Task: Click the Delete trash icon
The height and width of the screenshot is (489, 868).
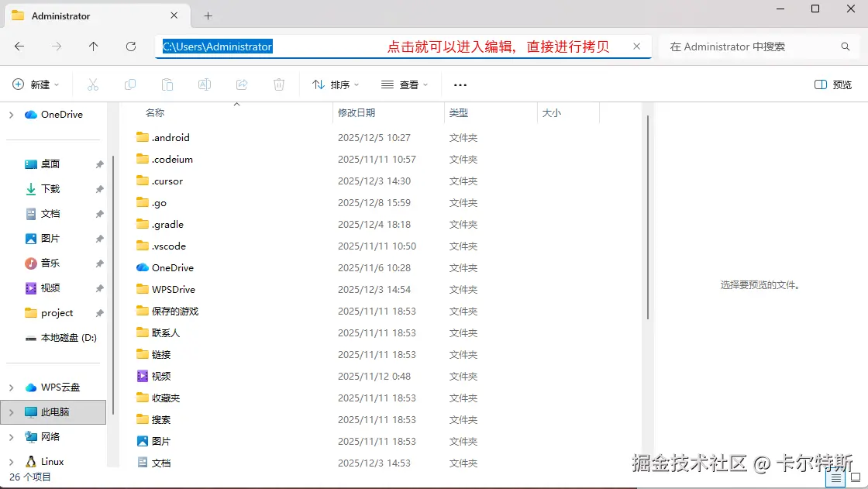Action: coord(279,84)
